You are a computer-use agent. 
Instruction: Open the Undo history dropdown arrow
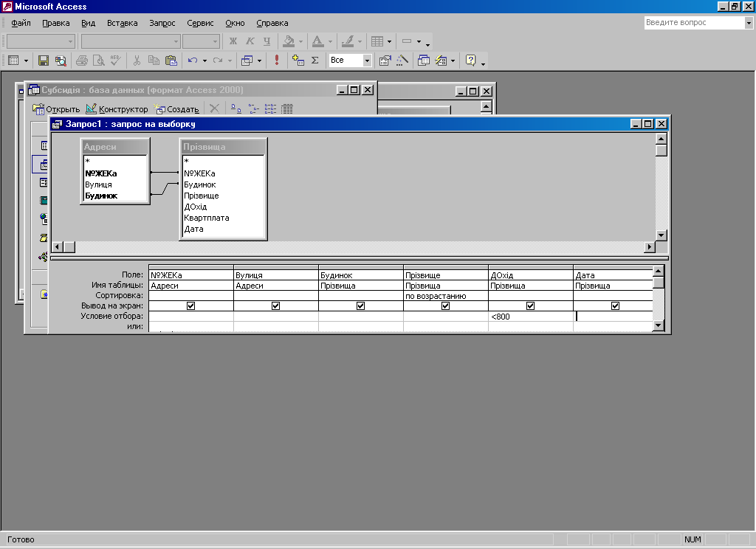(x=205, y=61)
